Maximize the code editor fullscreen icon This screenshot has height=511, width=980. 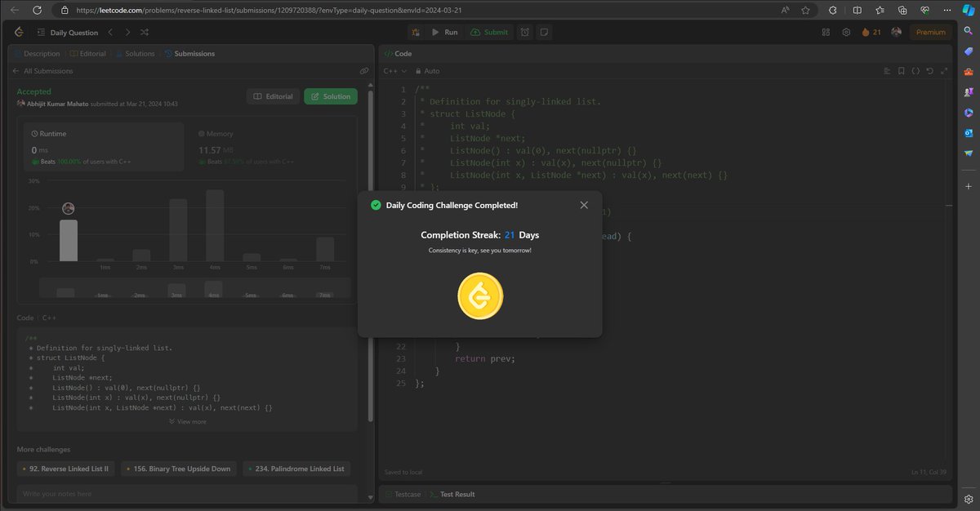click(x=944, y=71)
